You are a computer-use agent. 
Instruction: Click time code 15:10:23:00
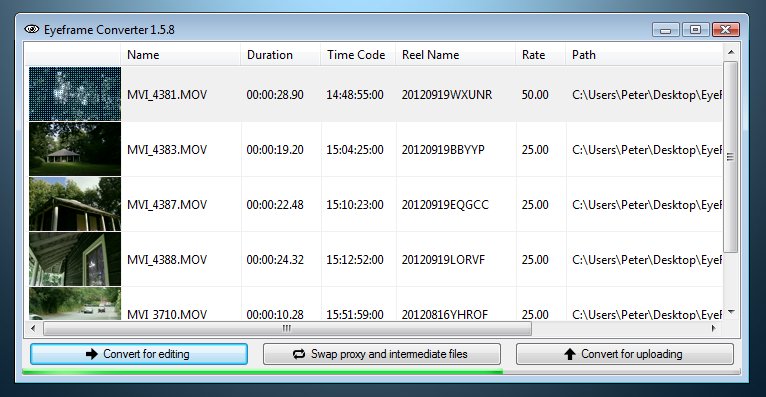[x=355, y=205]
